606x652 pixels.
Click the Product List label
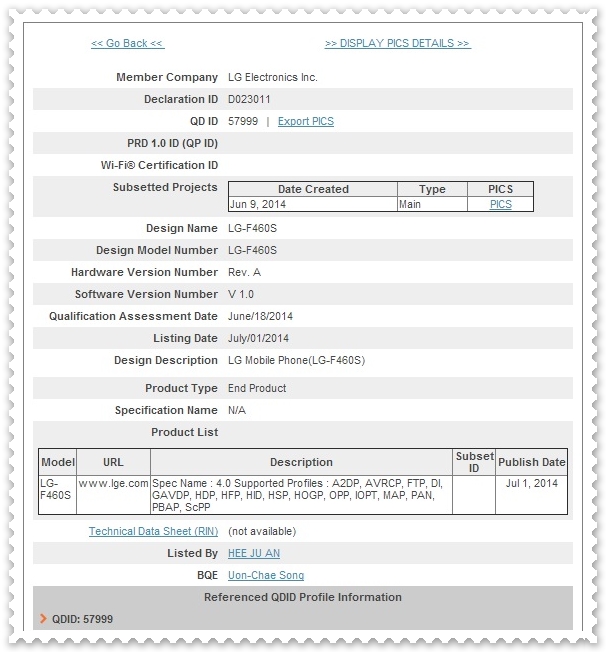(184, 432)
